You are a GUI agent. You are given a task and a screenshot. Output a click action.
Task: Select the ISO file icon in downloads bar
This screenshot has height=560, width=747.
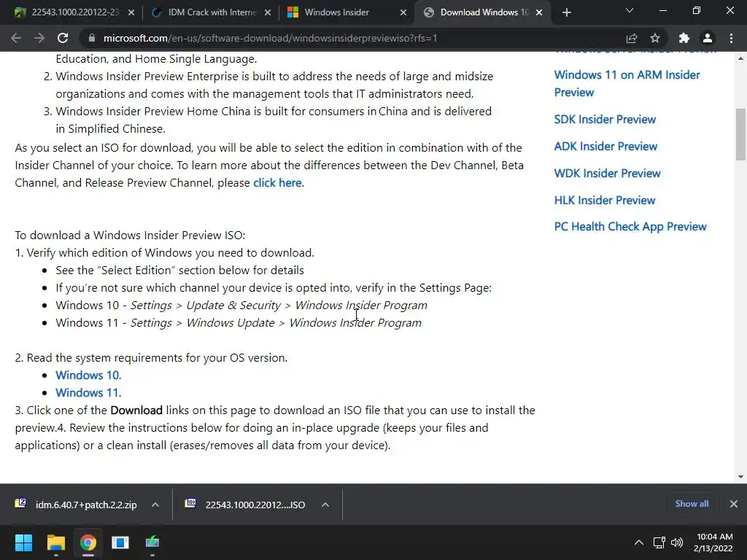click(190, 503)
